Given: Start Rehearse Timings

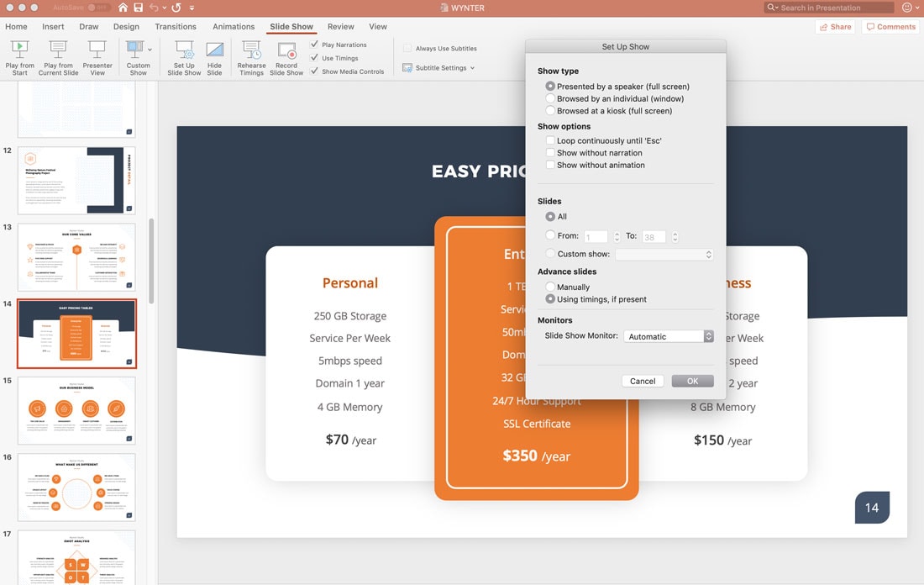Looking at the screenshot, I should 250,56.
